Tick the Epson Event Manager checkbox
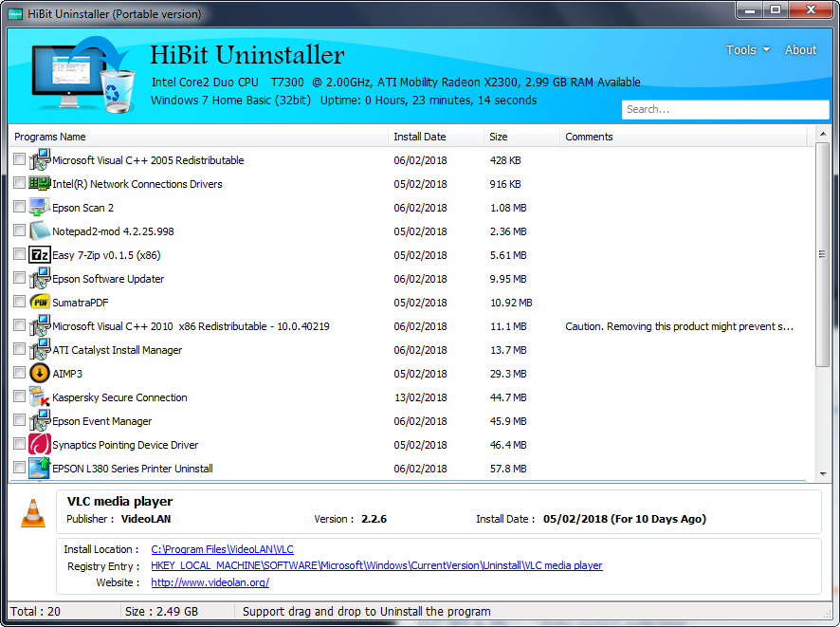840x627 pixels. [19, 420]
